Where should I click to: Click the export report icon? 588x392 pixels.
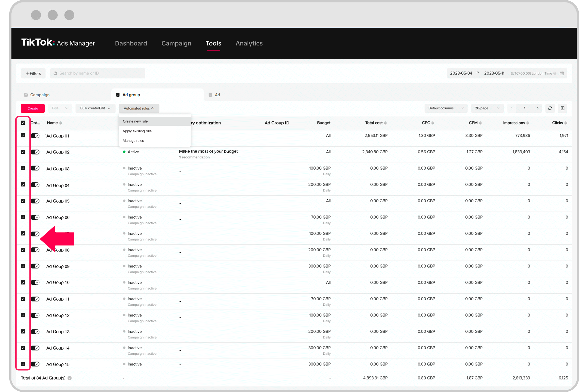(x=562, y=108)
